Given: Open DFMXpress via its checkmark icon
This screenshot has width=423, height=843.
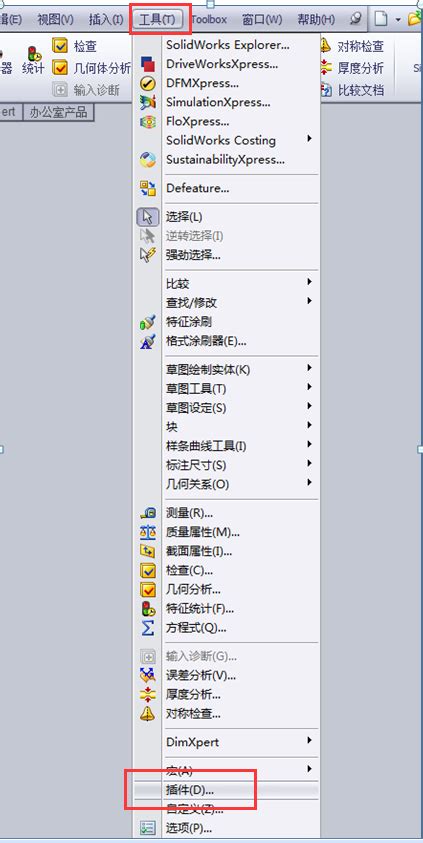Looking at the screenshot, I should click(x=147, y=83).
